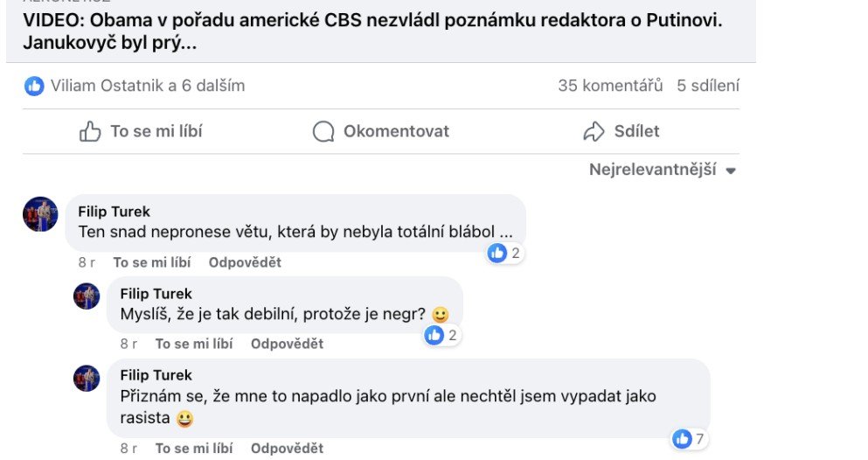
Task: Click the share arrow icon
Action: pyautogui.click(x=594, y=132)
